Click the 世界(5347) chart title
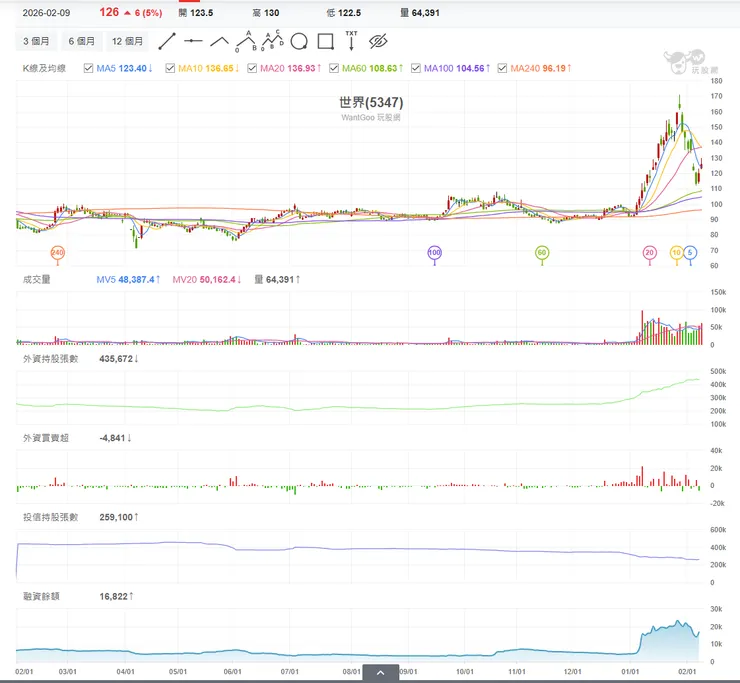This screenshot has width=740, height=683. (371, 102)
